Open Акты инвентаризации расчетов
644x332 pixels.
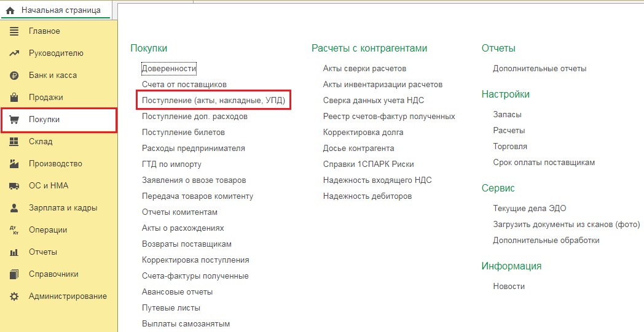[x=383, y=85]
